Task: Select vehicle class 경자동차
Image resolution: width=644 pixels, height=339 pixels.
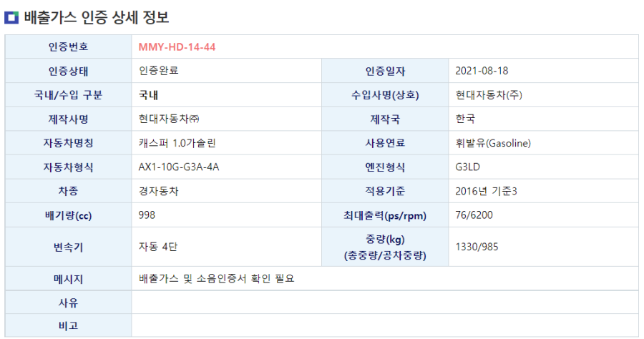Action: point(159,191)
